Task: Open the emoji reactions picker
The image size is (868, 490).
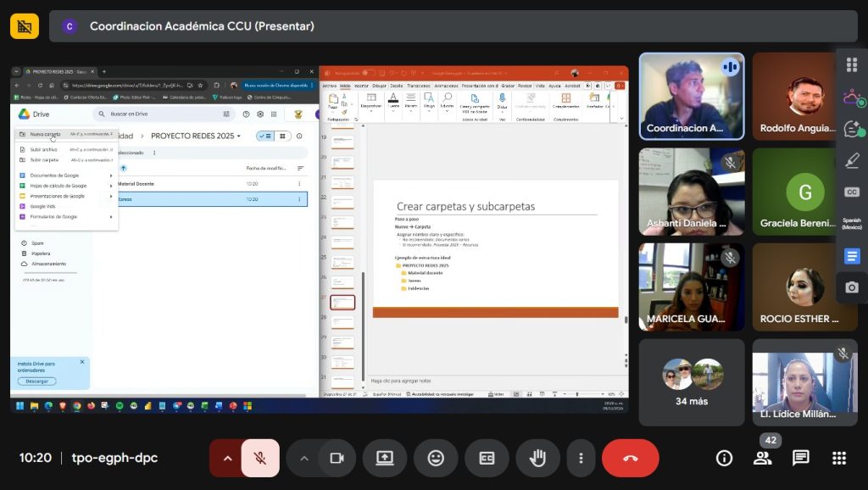Action: pos(436,458)
